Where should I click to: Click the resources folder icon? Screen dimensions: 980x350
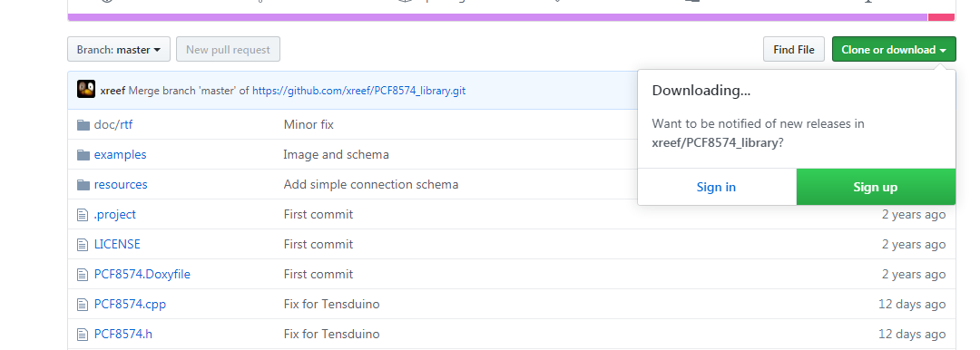[x=83, y=185]
